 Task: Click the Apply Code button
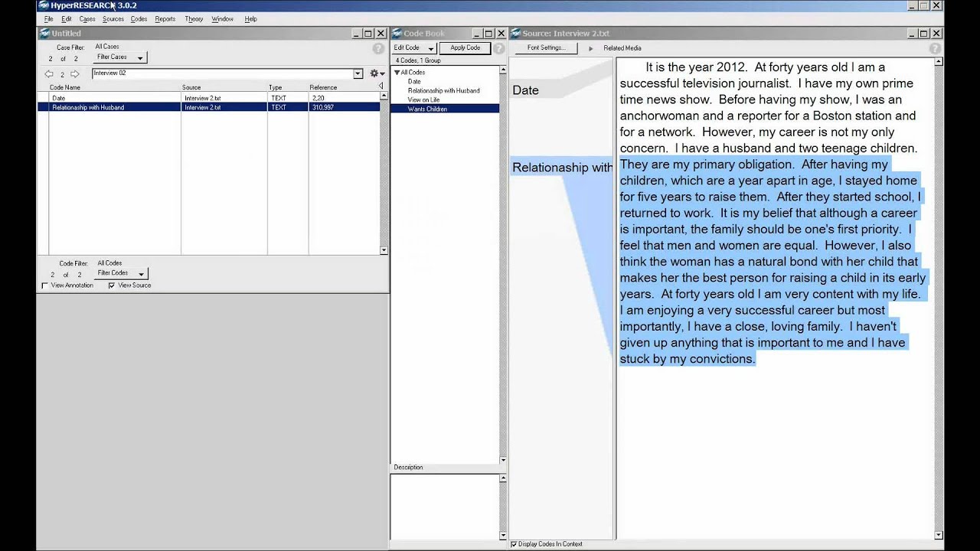465,48
